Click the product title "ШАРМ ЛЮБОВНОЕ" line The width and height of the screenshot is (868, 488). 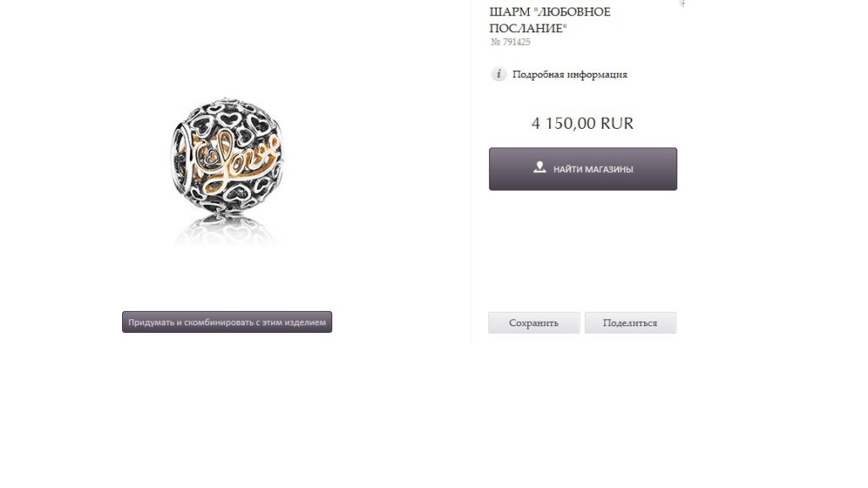click(549, 12)
